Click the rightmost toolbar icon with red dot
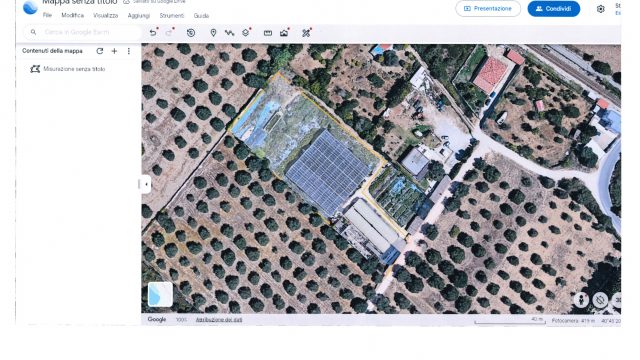 click(x=306, y=33)
